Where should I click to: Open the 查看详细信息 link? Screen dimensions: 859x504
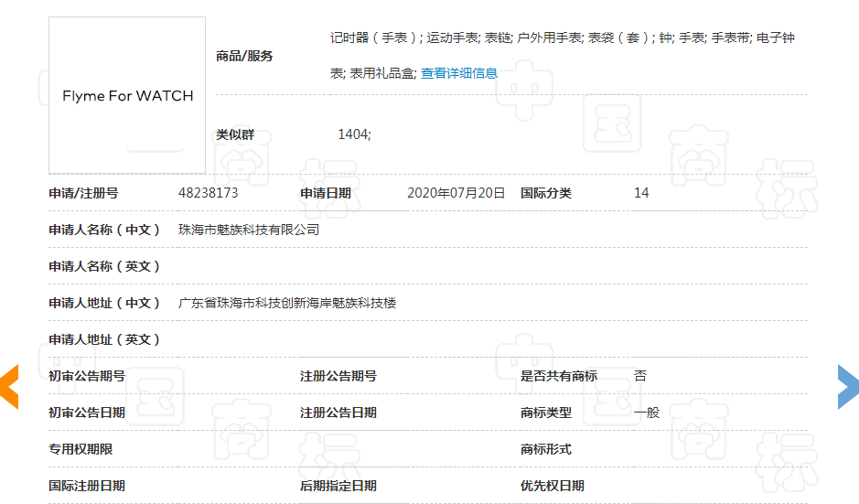point(459,73)
